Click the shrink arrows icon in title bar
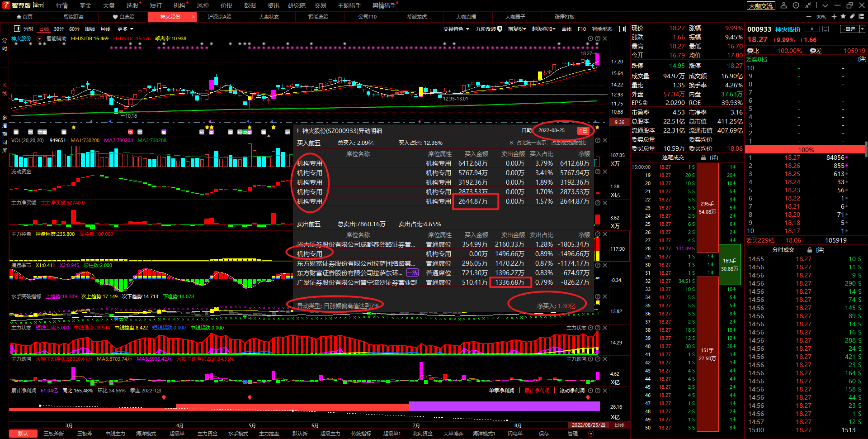The height and width of the screenshot is (439, 868). pos(808,5)
